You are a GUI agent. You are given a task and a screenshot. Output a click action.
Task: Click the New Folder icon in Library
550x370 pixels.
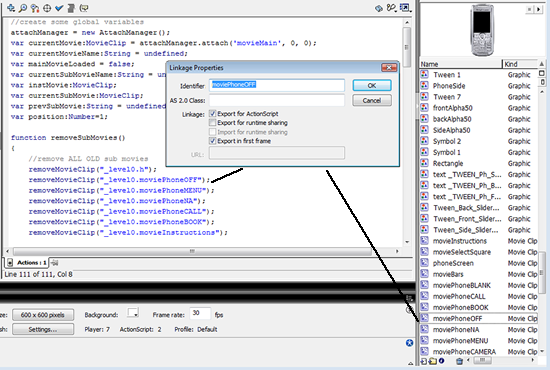click(x=432, y=361)
